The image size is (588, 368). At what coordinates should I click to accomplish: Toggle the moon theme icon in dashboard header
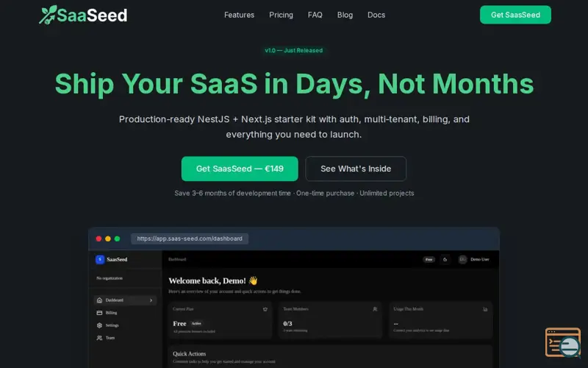(x=445, y=260)
